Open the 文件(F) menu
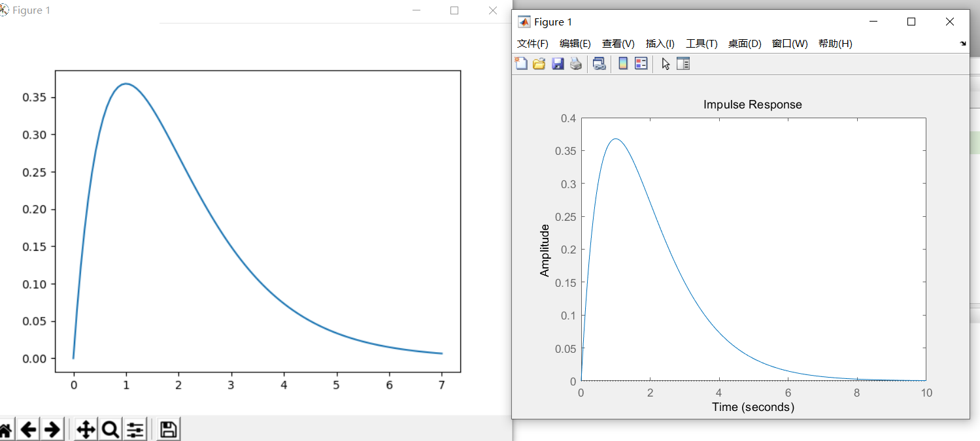Image resolution: width=980 pixels, height=441 pixels. [x=532, y=43]
